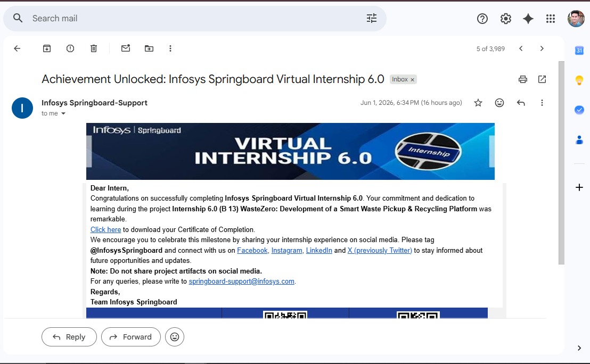590x364 pixels.
Task: Report this email as spam
Action: point(70,48)
